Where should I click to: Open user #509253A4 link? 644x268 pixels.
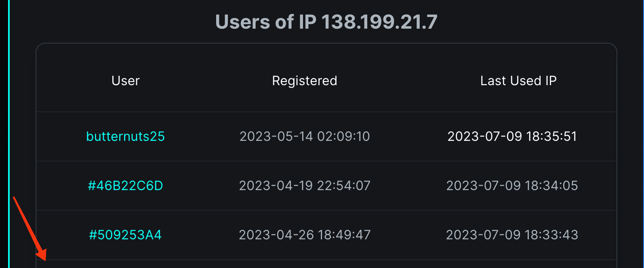tap(125, 235)
